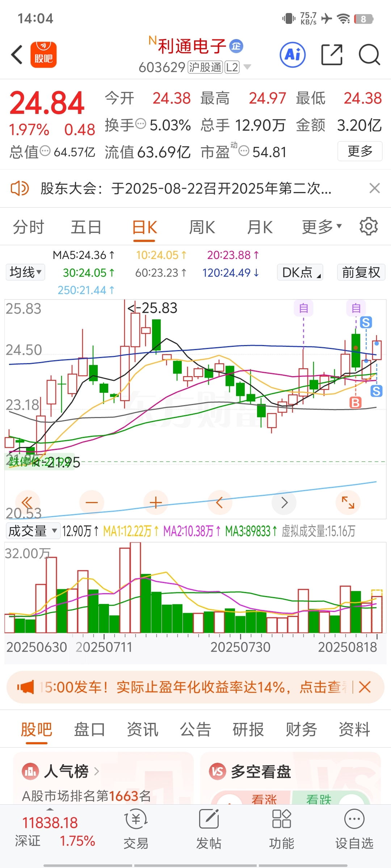Tap the 11838.18 深证 index value
This screenshot has height=868, width=391.
pyautogui.click(x=50, y=823)
